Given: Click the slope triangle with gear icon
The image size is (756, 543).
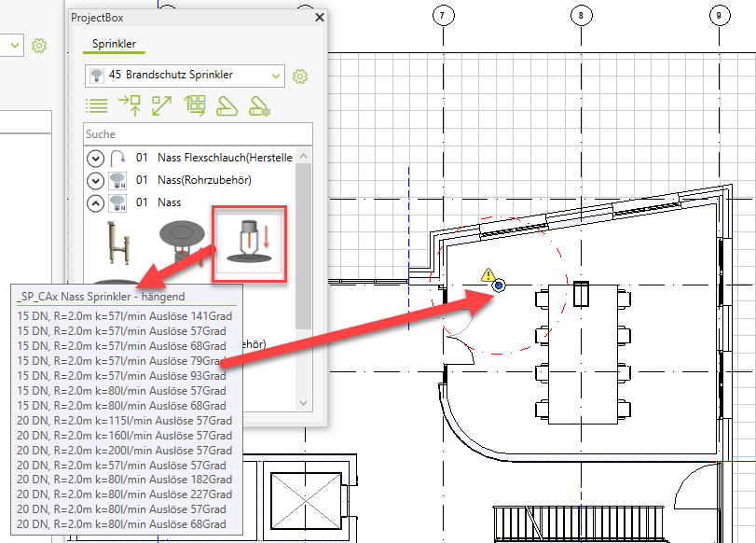Looking at the screenshot, I should pos(260,106).
